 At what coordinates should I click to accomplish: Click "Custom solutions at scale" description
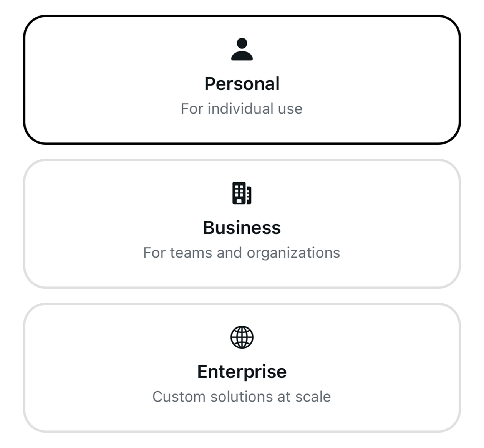click(x=242, y=397)
